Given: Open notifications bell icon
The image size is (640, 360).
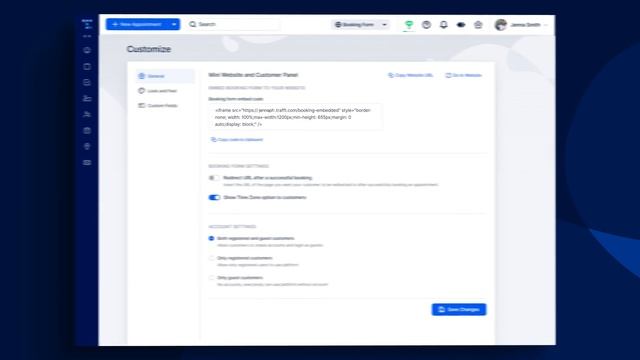Looking at the screenshot, I should pyautogui.click(x=444, y=24).
